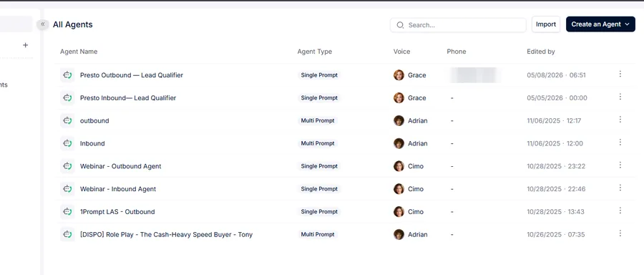Click voice name Adrian in the Inbound row
The width and height of the screenshot is (644, 275).
[x=418, y=143]
